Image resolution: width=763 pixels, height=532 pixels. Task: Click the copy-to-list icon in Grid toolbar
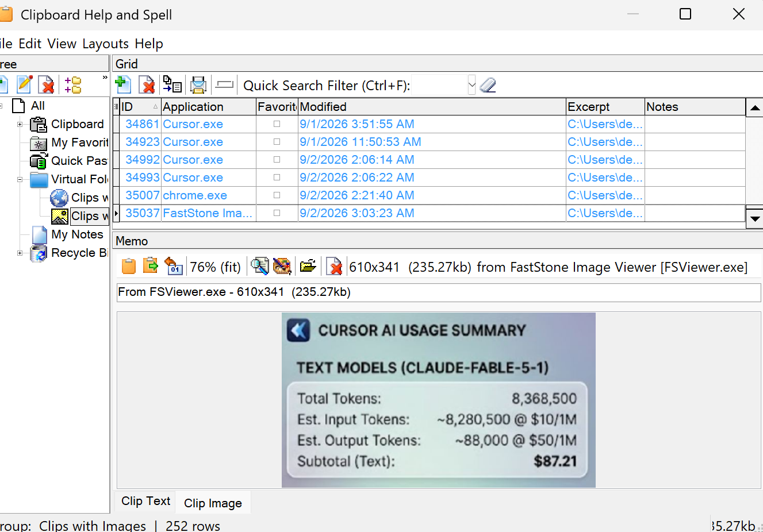click(x=172, y=85)
